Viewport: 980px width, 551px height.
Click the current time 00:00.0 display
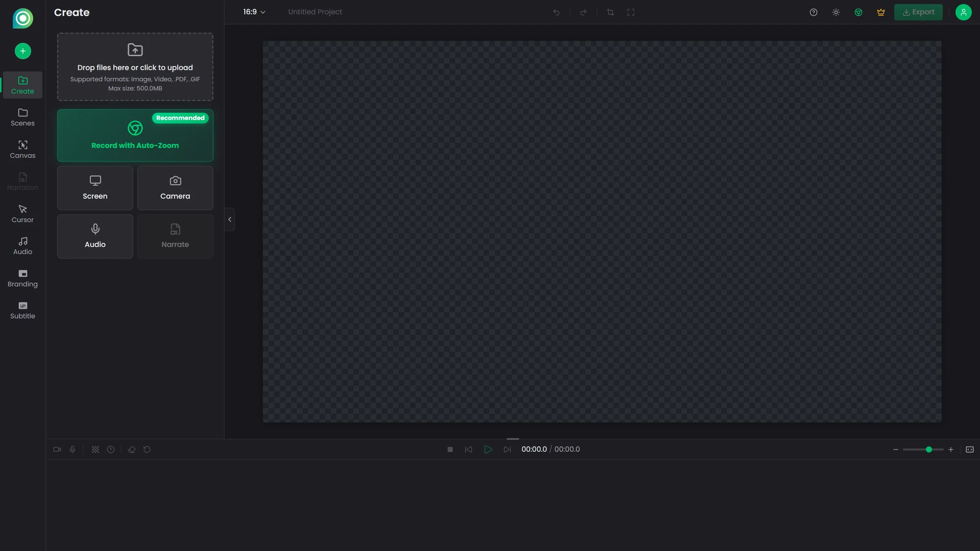[534, 449]
